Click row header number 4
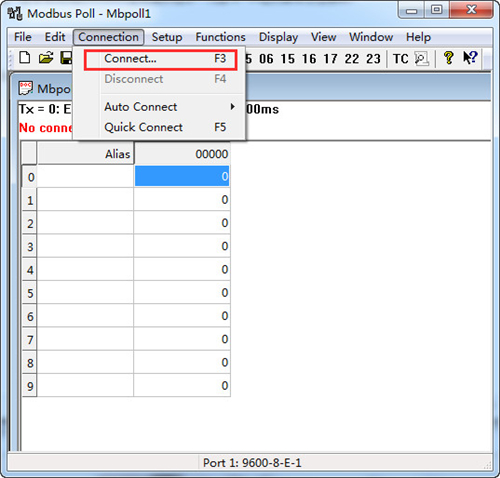Screen dimensions: 500x478 coord(30,269)
